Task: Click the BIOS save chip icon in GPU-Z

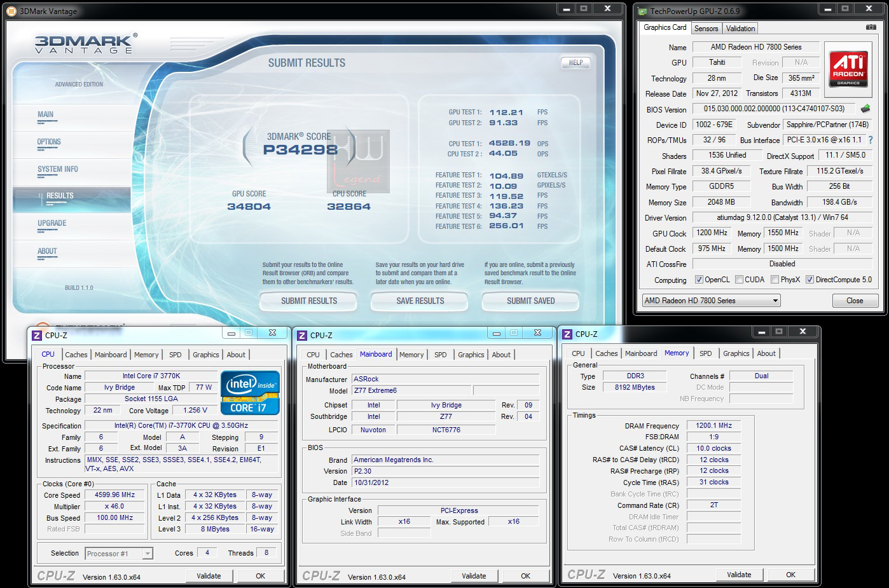Action: [865, 109]
